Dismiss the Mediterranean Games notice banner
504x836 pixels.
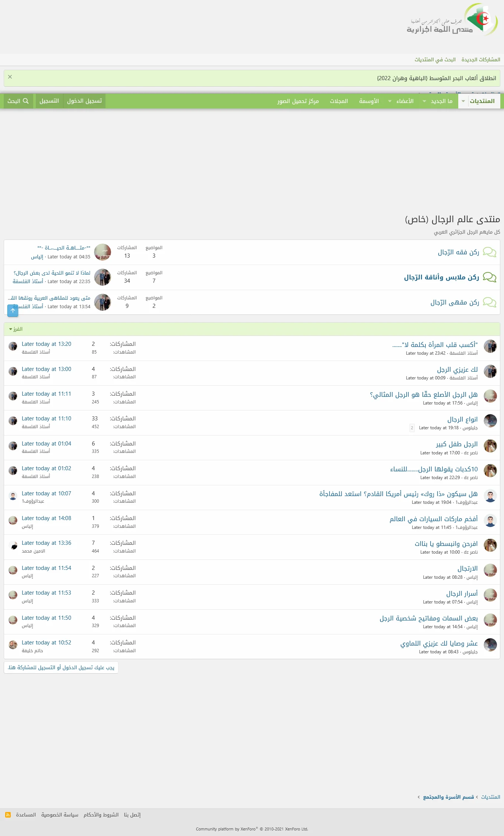(x=10, y=77)
